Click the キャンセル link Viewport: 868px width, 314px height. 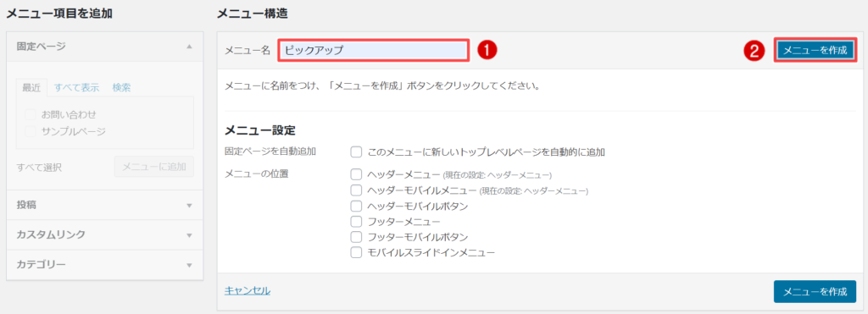click(x=248, y=290)
